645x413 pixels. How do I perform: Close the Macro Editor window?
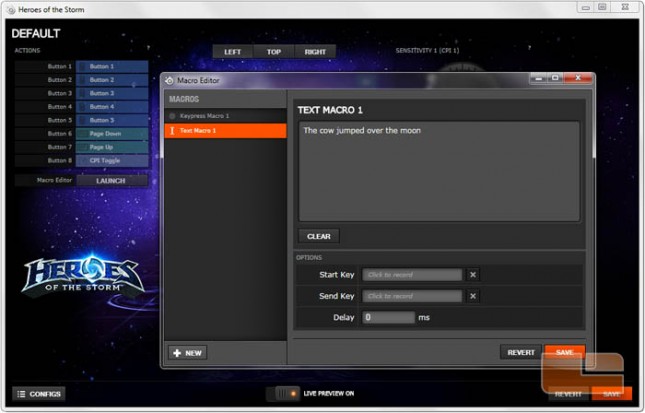578,78
